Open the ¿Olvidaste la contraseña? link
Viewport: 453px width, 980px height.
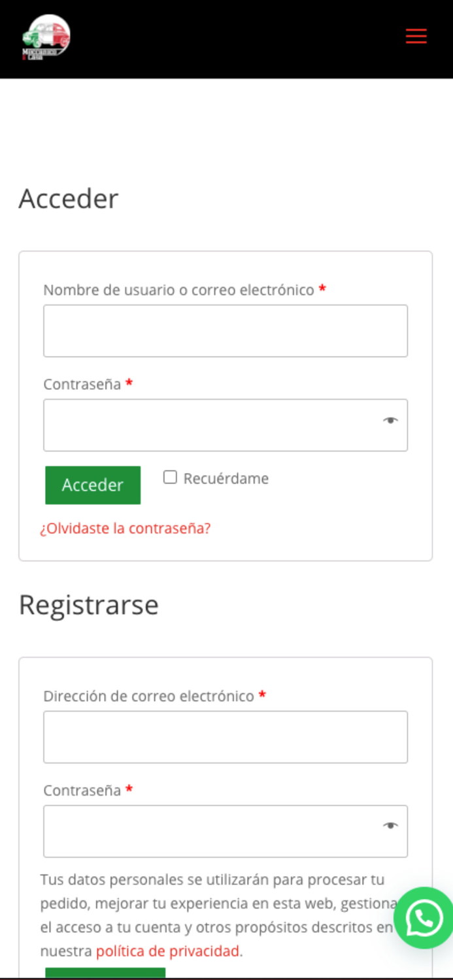[x=126, y=528]
